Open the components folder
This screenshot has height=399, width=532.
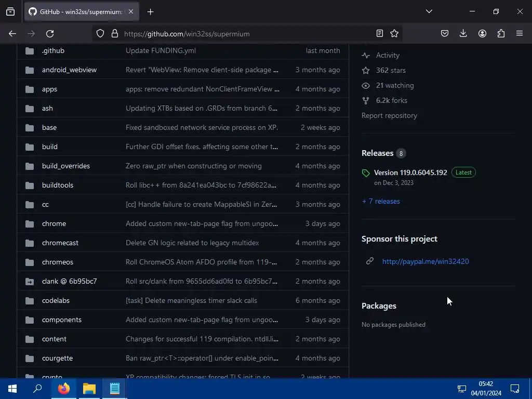[62, 320]
